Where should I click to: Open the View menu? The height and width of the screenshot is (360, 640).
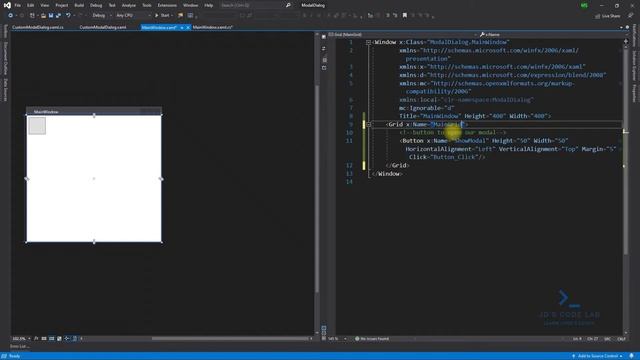pos(45,5)
